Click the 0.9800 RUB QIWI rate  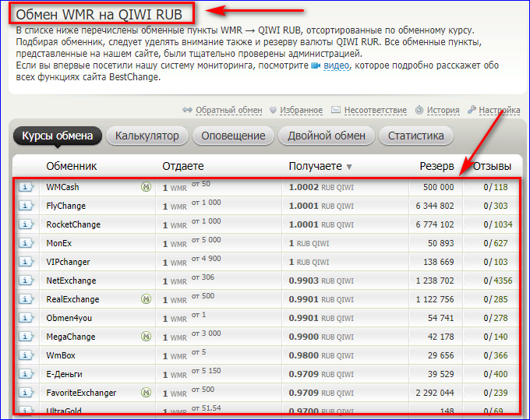(x=321, y=355)
